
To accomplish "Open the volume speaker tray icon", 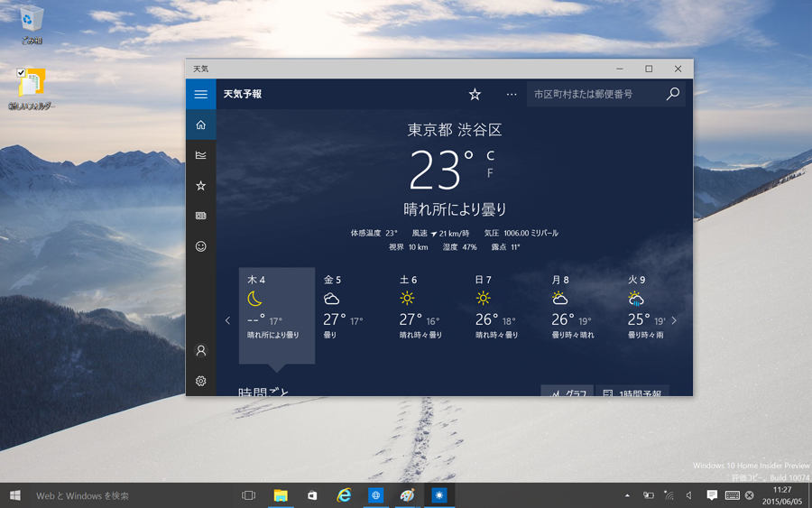I will (x=689, y=495).
